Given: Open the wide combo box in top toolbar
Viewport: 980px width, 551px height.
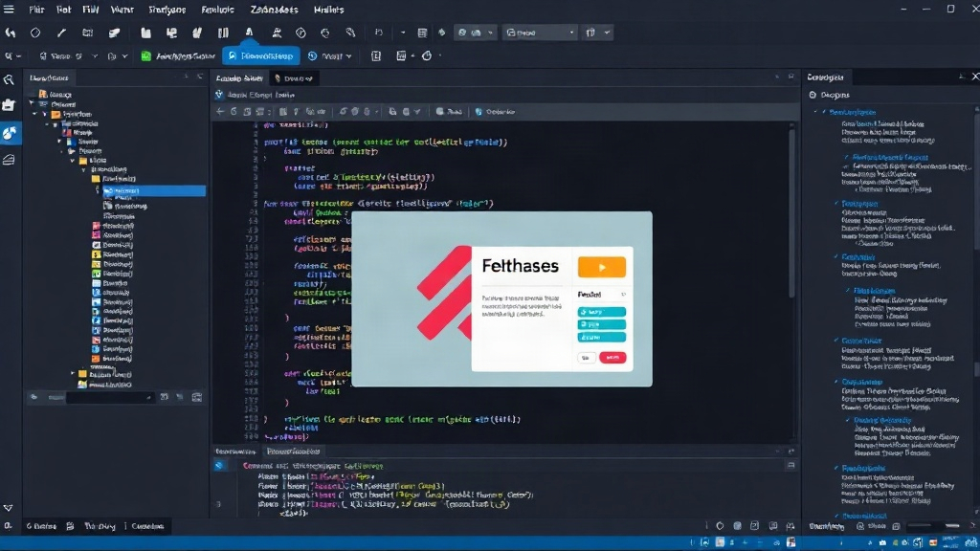Looking at the screenshot, I should click(x=540, y=33).
